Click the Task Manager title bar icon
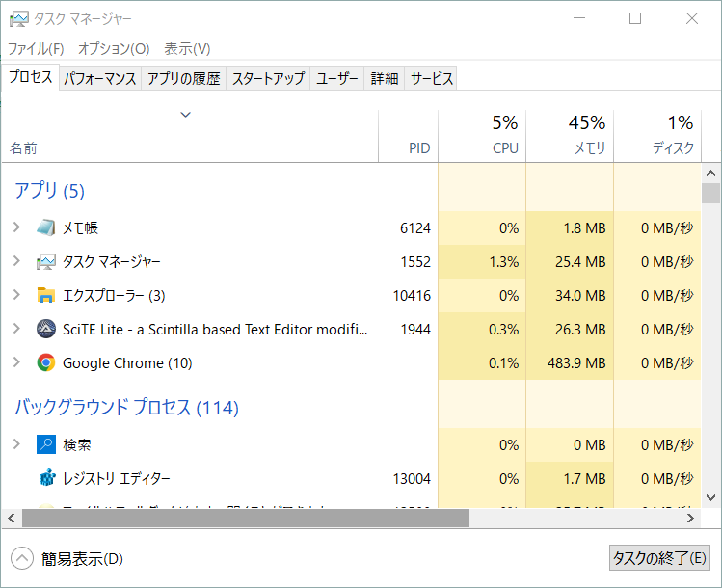 [17, 18]
